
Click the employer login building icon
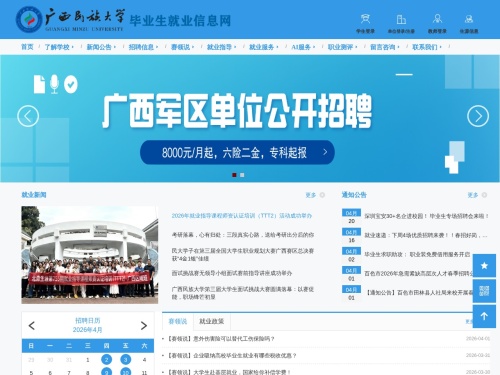click(x=401, y=19)
